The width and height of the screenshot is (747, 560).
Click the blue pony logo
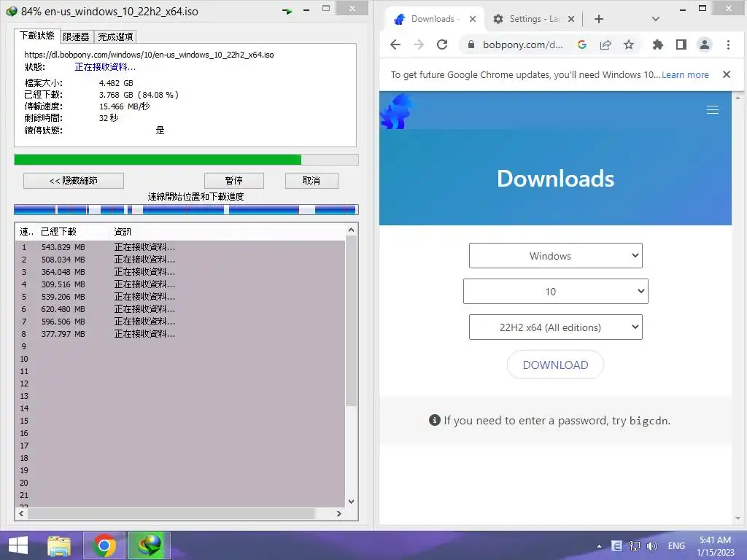click(397, 111)
